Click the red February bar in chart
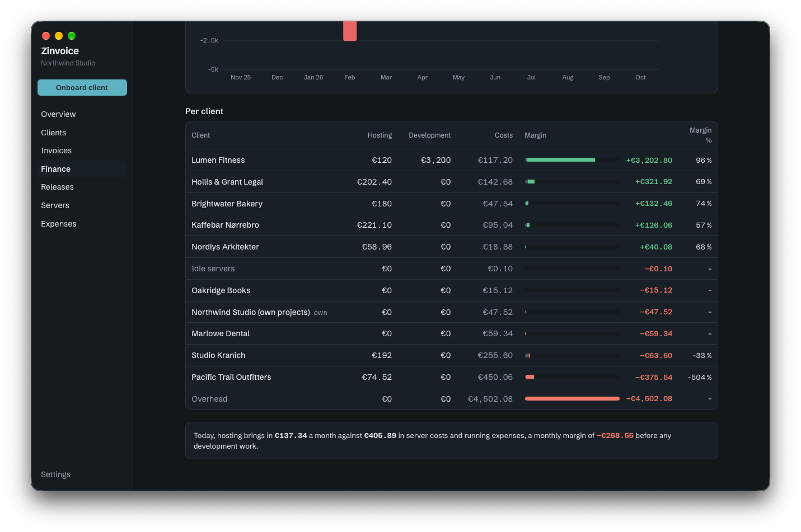The image size is (801, 532). click(x=350, y=31)
